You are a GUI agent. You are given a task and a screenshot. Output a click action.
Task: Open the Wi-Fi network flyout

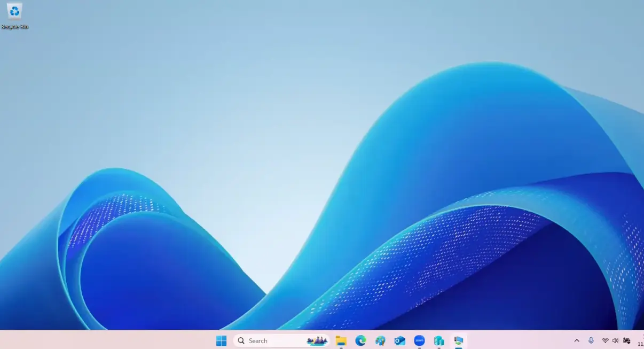605,341
